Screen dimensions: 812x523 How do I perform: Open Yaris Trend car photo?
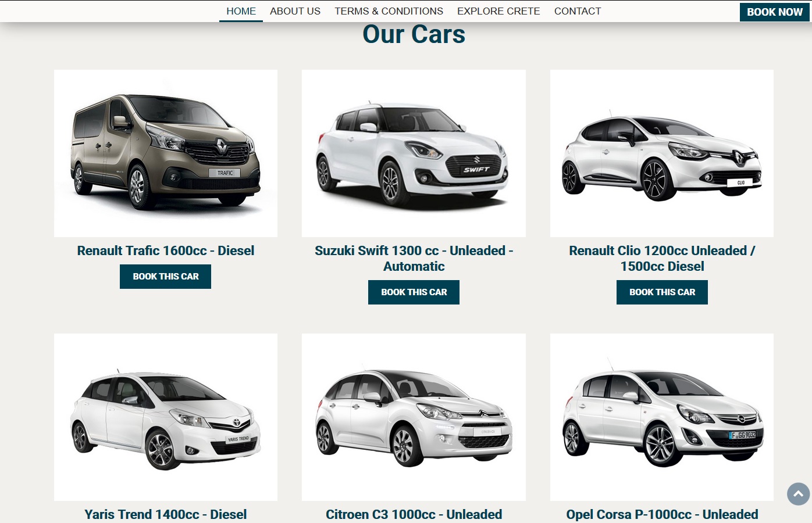click(x=166, y=417)
